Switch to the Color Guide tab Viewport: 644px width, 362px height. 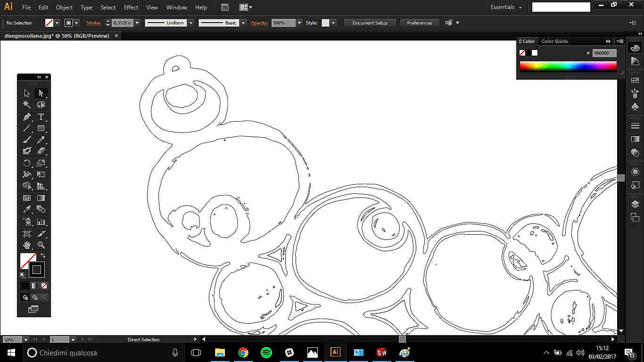(554, 41)
